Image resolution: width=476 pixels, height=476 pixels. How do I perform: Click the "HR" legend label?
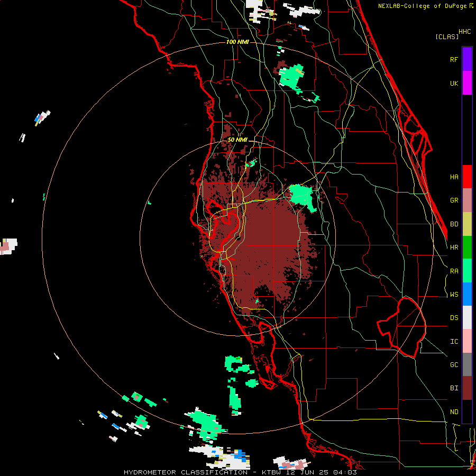(454, 248)
